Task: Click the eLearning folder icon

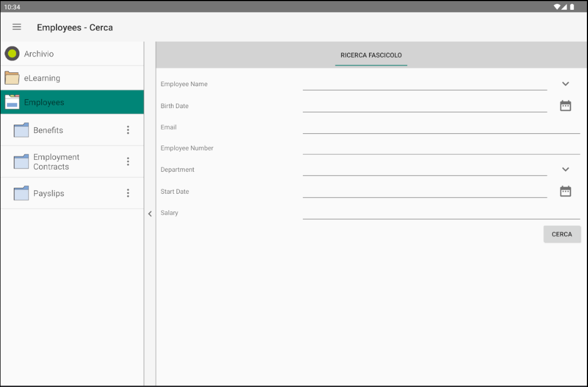Action: pos(12,77)
